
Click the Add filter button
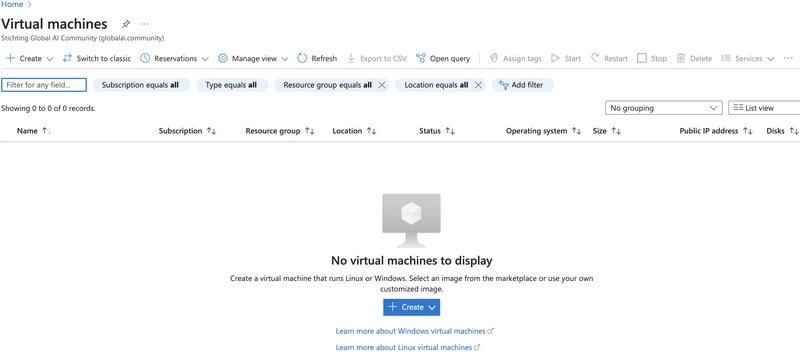[522, 85]
